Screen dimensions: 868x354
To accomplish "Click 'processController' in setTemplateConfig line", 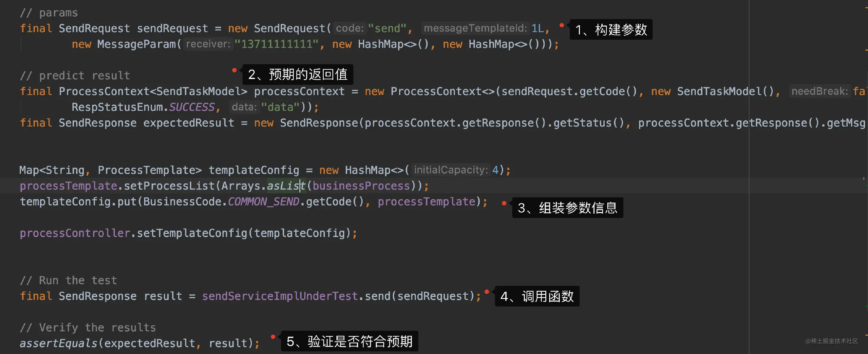I will point(75,233).
